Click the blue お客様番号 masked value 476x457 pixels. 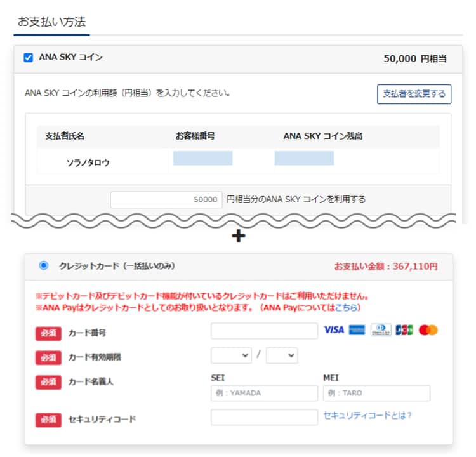(202, 159)
